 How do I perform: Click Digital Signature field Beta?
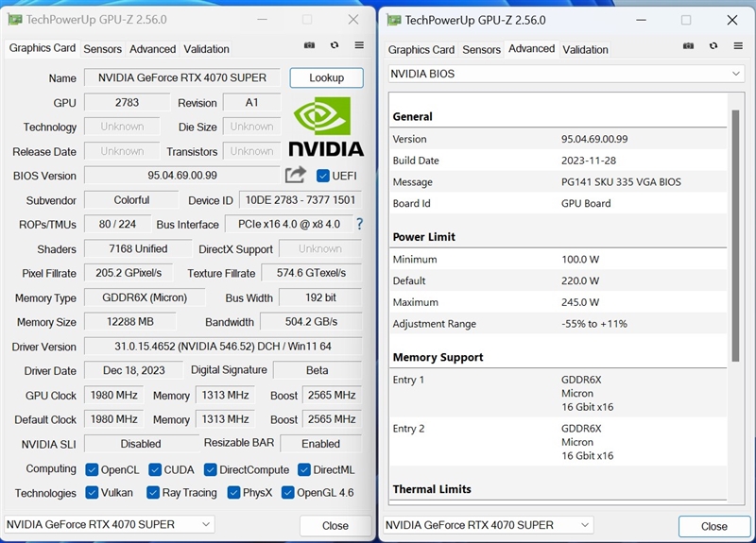coord(317,370)
